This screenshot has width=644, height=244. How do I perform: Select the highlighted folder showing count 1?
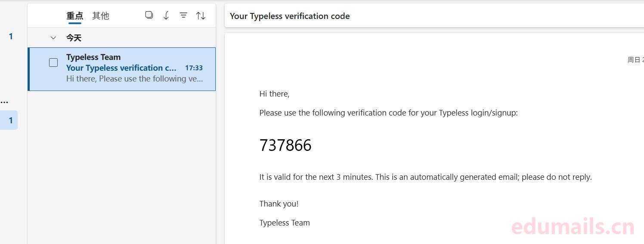(10, 120)
